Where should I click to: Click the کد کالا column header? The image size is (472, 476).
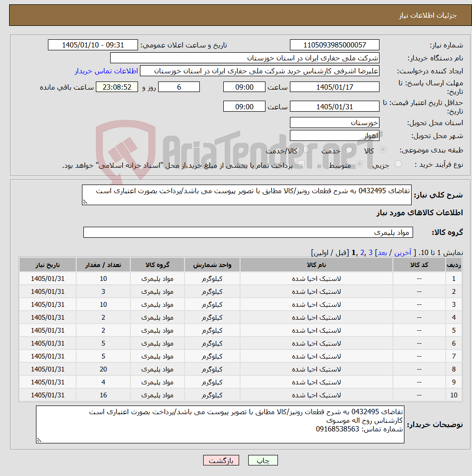coord(419,265)
